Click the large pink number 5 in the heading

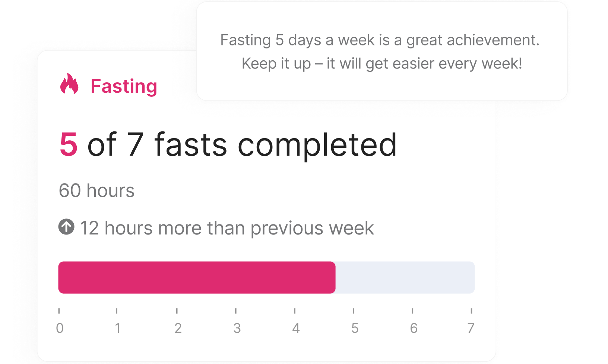69,145
